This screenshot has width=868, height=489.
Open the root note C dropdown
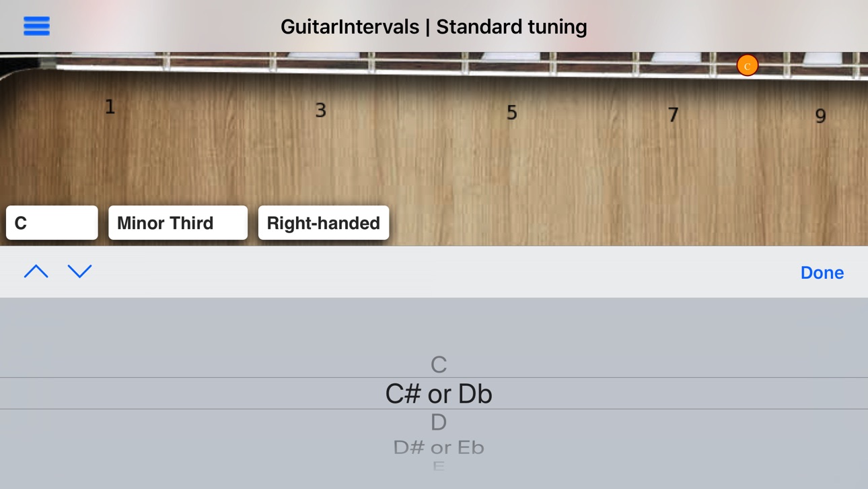click(52, 223)
